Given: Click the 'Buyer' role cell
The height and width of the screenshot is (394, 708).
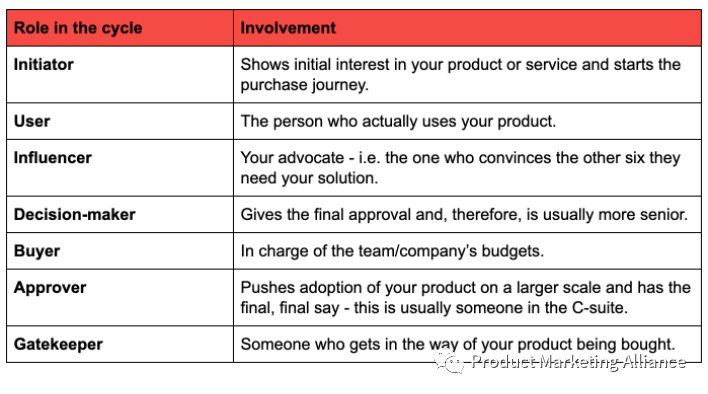Looking at the screenshot, I should [x=120, y=251].
